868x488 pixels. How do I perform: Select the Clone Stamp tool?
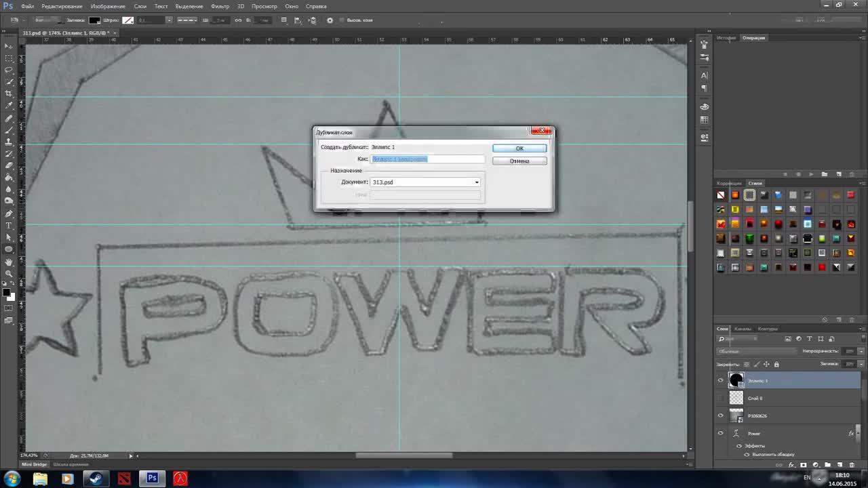[9, 141]
